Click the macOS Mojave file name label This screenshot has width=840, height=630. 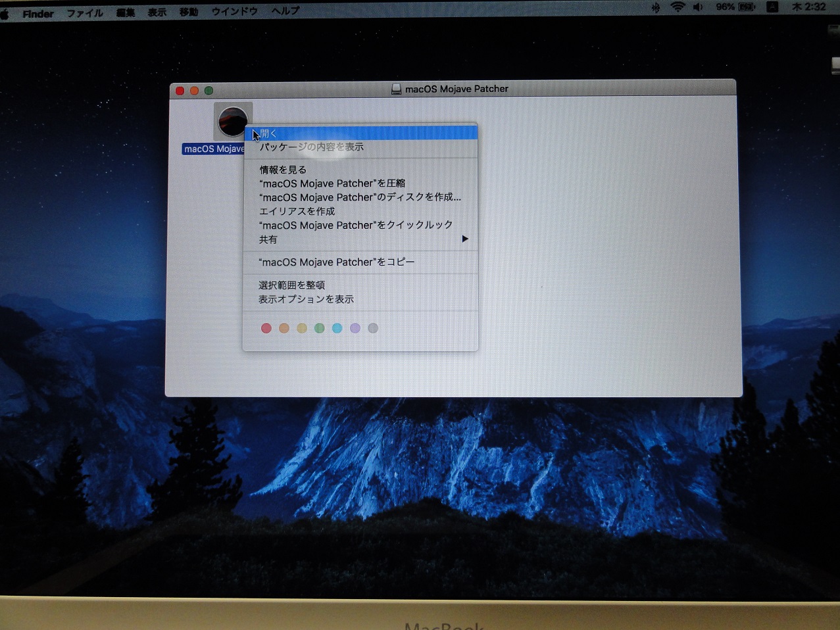coord(213,149)
